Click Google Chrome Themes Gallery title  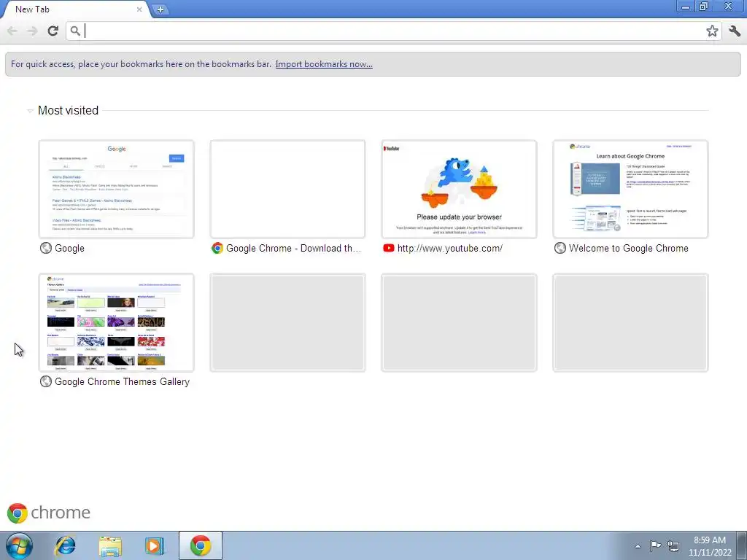122,381
